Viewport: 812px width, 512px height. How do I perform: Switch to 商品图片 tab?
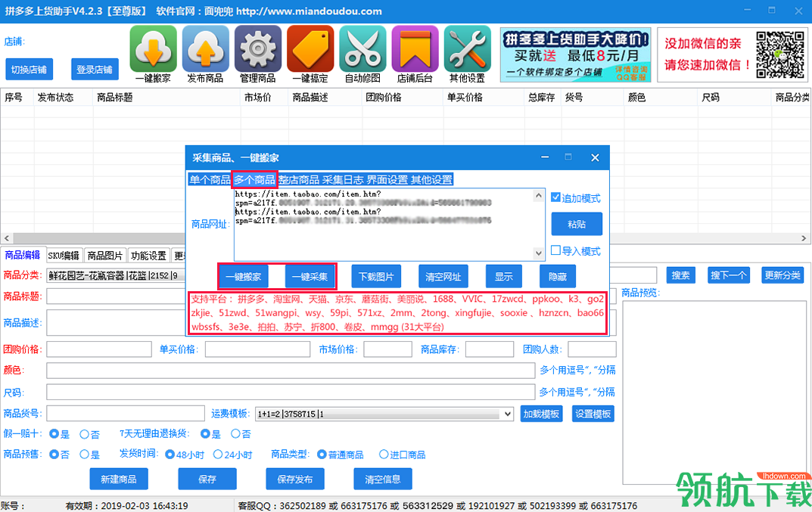point(105,255)
